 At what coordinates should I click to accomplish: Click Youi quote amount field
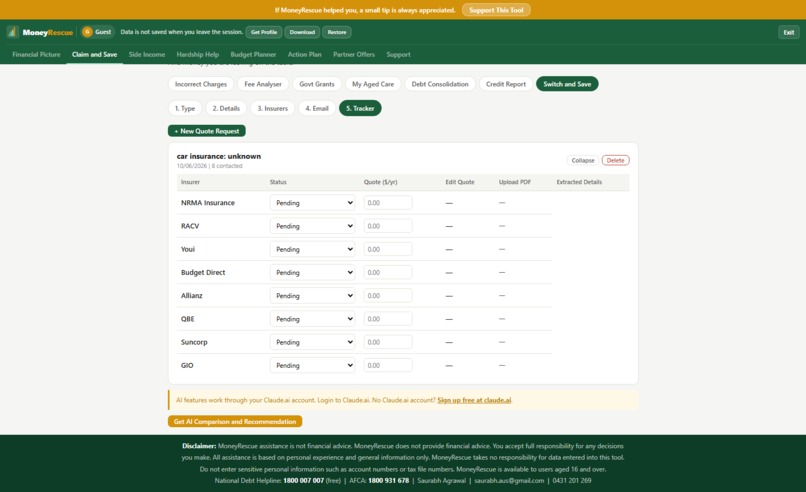[388, 249]
